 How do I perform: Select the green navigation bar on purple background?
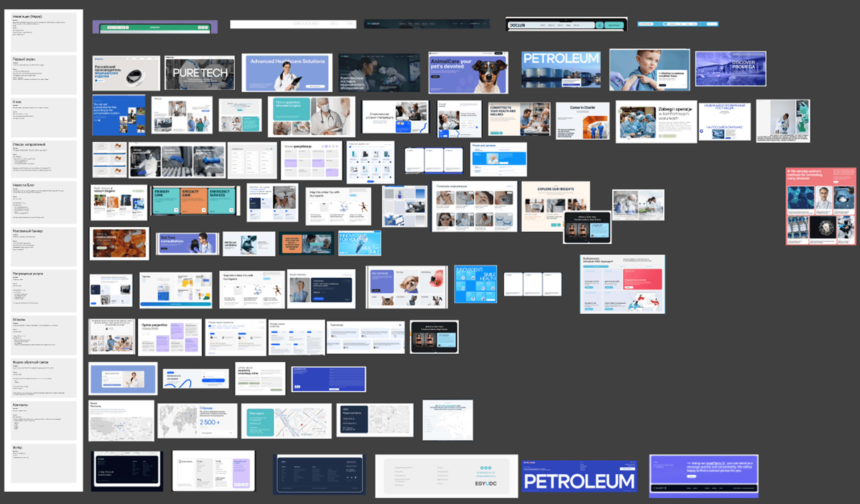(155, 27)
